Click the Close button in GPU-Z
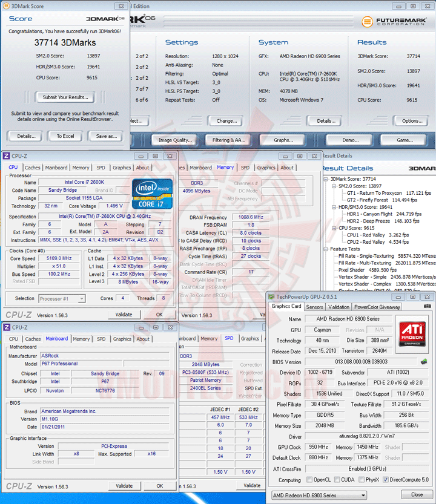 click(x=417, y=494)
